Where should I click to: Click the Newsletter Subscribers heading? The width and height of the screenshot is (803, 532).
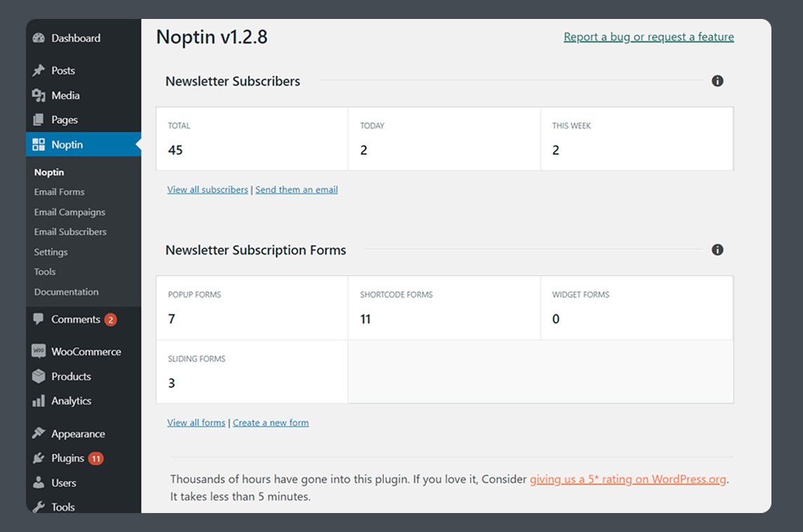click(x=233, y=81)
